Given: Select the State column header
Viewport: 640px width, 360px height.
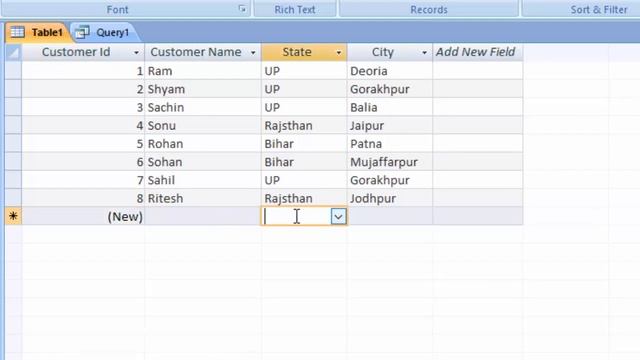Looking at the screenshot, I should point(304,52).
